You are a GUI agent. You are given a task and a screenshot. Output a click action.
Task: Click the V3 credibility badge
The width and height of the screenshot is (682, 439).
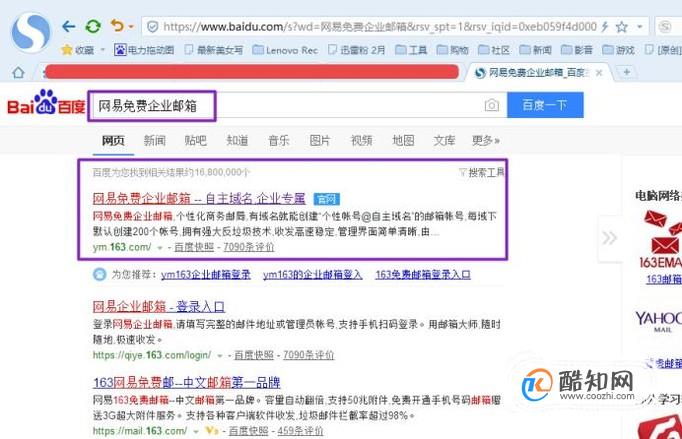[212, 431]
